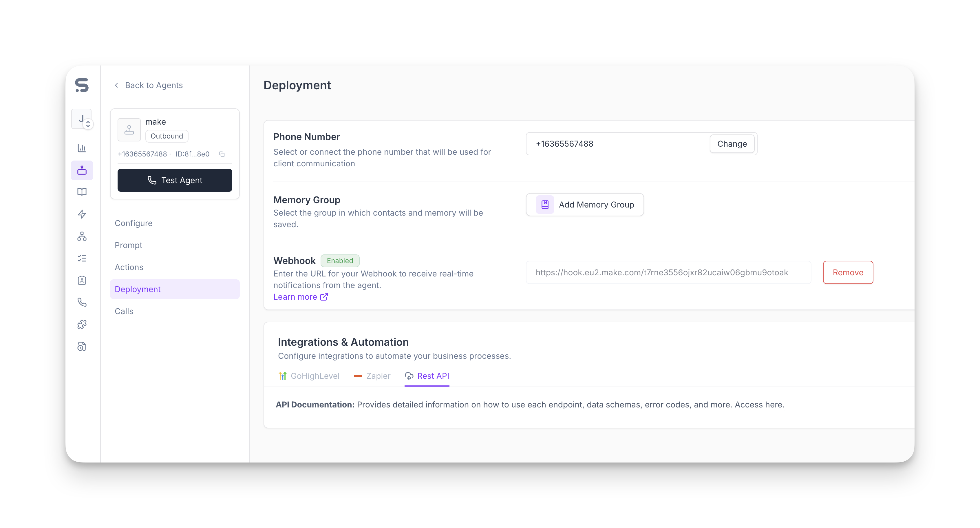Open the Prompt section in menu
980x528 pixels.
pyautogui.click(x=128, y=245)
